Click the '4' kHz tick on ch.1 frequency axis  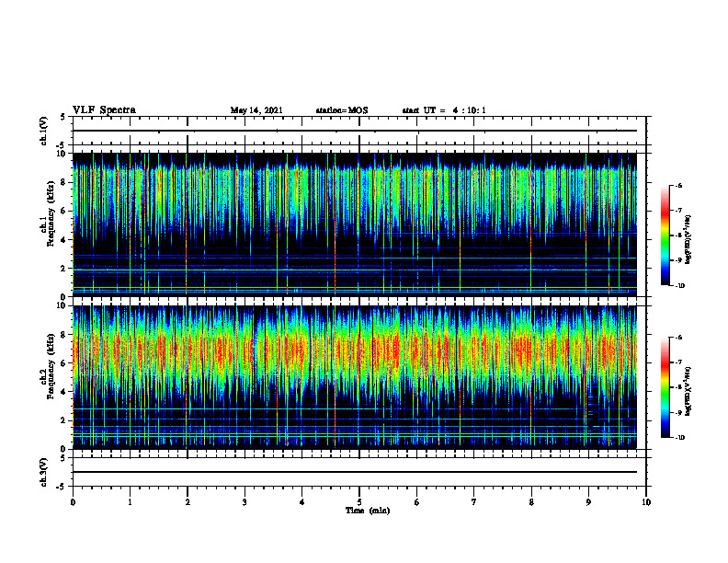tap(65, 240)
